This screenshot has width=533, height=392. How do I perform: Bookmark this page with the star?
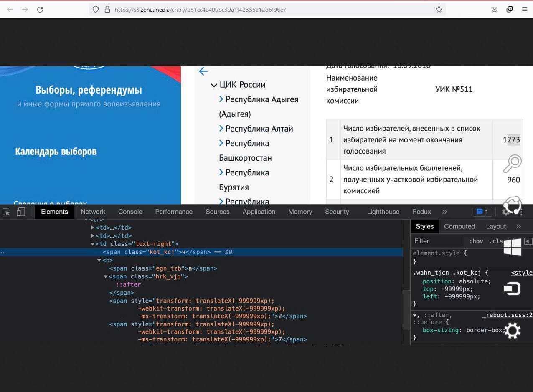click(x=439, y=9)
